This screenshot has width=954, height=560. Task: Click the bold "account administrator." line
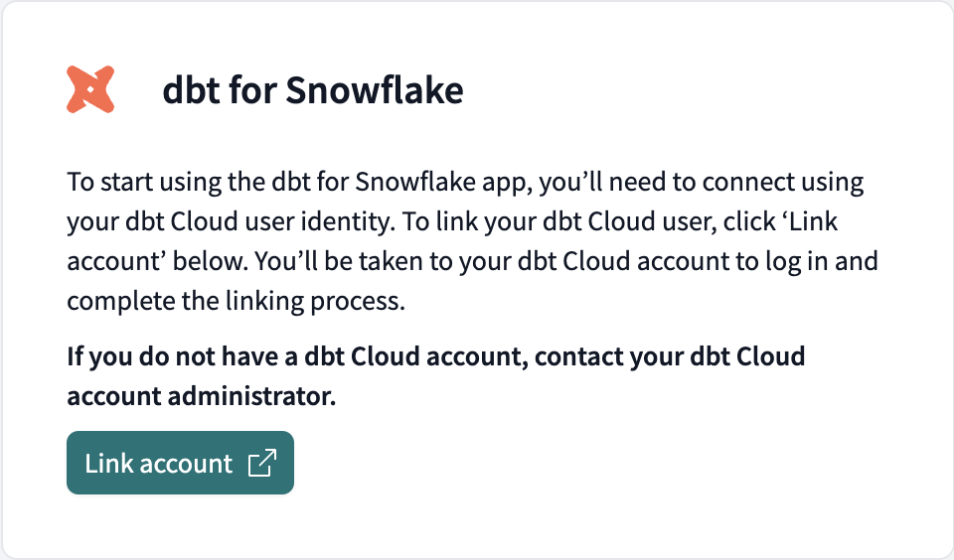click(201, 396)
